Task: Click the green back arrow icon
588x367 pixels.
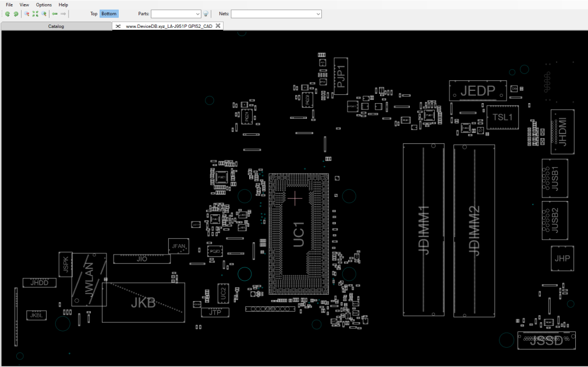Action: click(55, 14)
